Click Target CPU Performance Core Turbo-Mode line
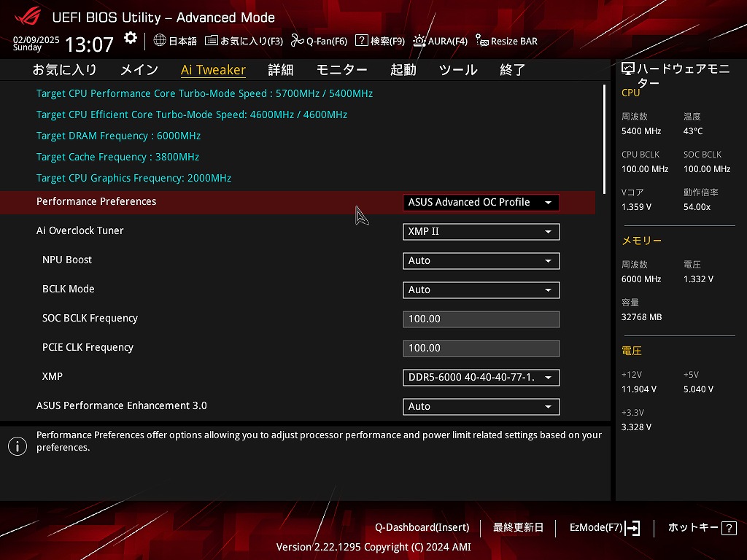Image resolution: width=747 pixels, height=560 pixels. [x=204, y=93]
